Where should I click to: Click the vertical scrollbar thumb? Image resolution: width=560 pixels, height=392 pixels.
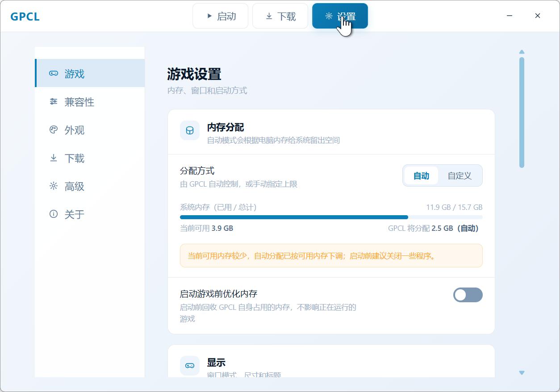pyautogui.click(x=522, y=113)
